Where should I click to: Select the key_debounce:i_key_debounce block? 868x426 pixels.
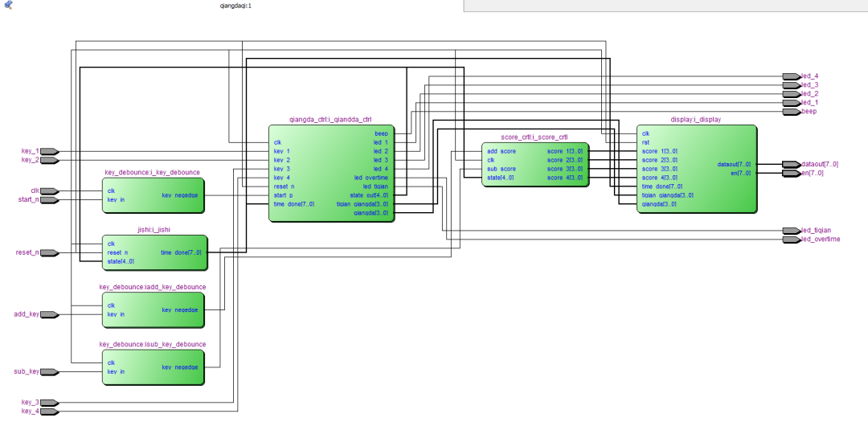click(x=153, y=195)
